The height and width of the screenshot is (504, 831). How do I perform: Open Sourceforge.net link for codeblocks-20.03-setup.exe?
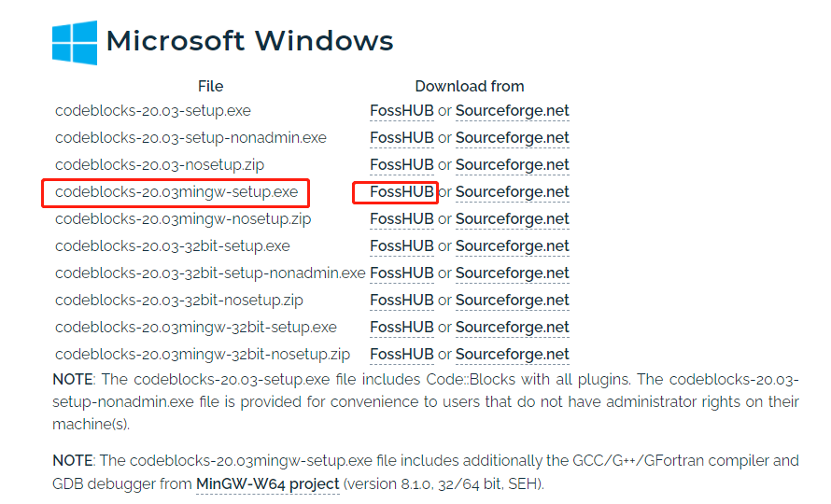(512, 111)
